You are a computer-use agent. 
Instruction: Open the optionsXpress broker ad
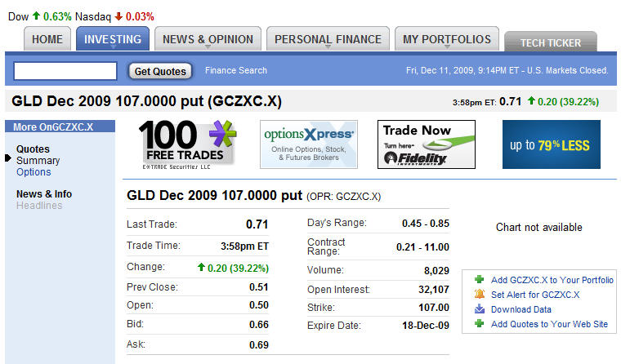(309, 144)
